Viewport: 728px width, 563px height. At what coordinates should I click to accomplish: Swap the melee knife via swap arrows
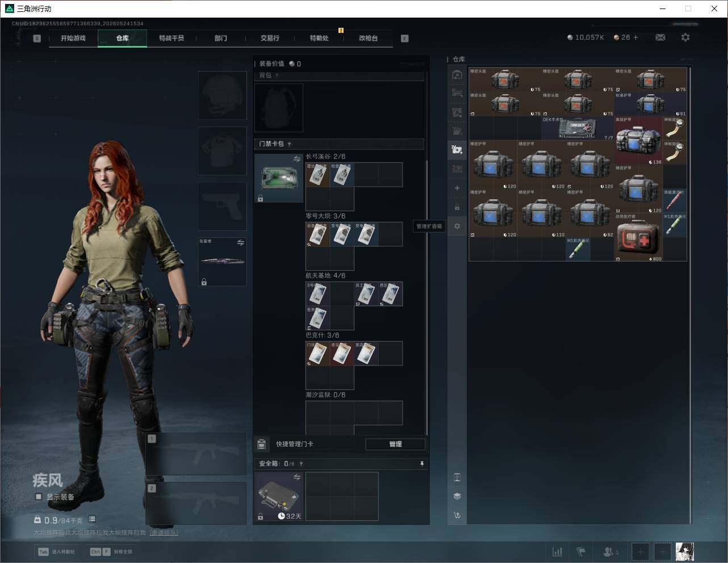click(x=240, y=243)
